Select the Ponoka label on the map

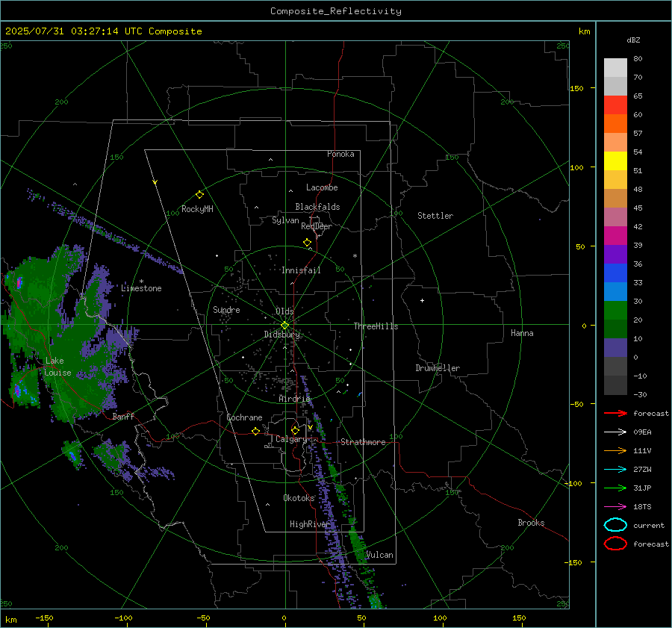coord(340,154)
